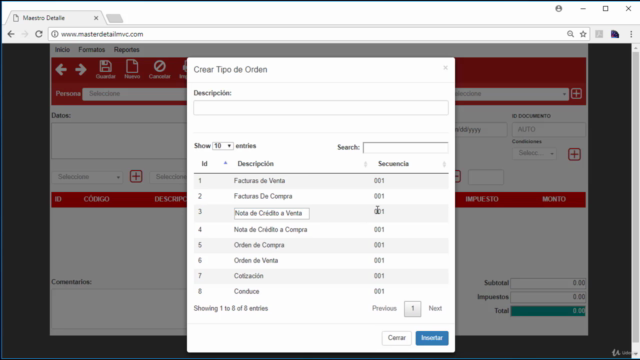The width and height of the screenshot is (640, 360).
Task: Open the Seleccione dropdown at the right of the red bar
Action: pos(511,94)
